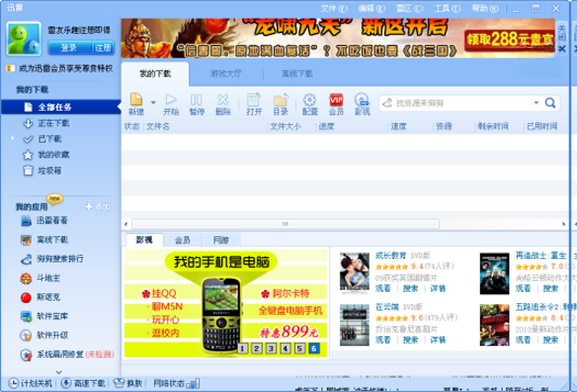The width and height of the screenshot is (577, 392).
Task: Open 软件升级 software upgrade
Action: coord(44,335)
